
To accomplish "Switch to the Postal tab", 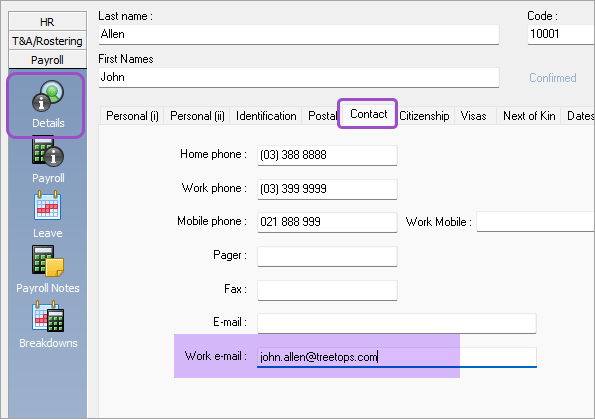I will 322,116.
